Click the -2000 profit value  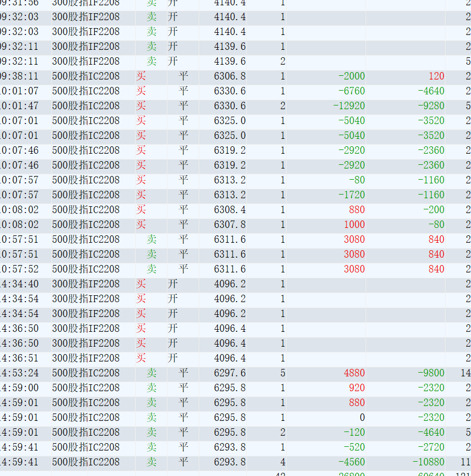pos(351,76)
